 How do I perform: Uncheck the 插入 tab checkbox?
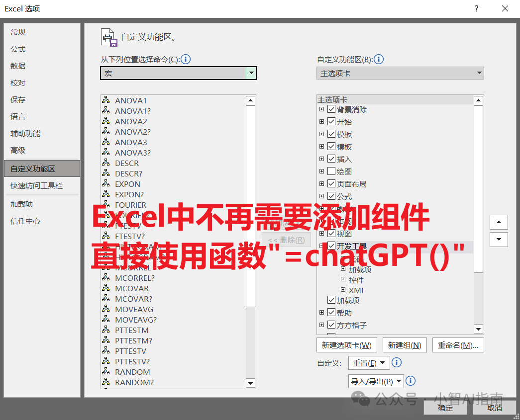331,159
